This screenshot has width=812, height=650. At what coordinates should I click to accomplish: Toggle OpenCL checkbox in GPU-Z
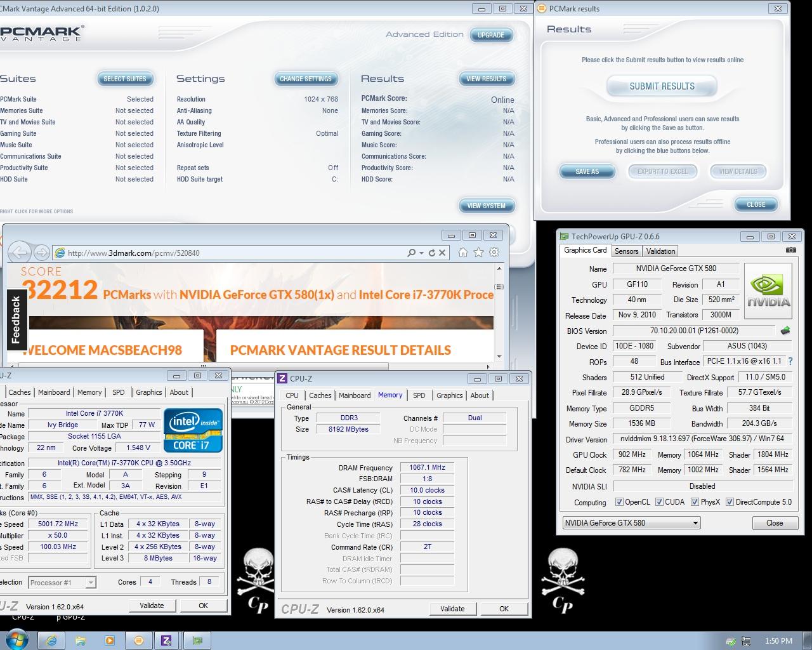[x=619, y=502]
